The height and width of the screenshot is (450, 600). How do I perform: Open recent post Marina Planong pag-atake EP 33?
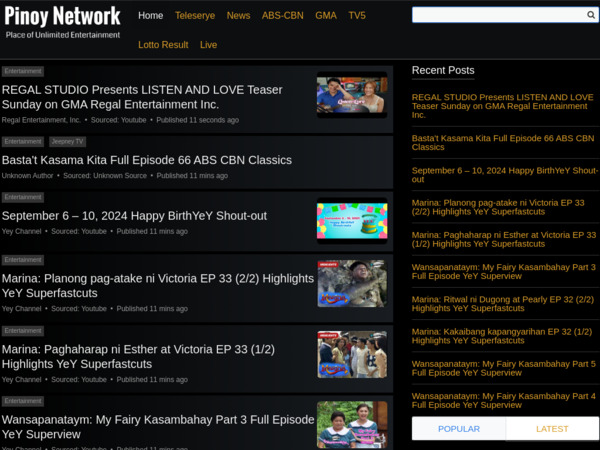[x=498, y=207]
